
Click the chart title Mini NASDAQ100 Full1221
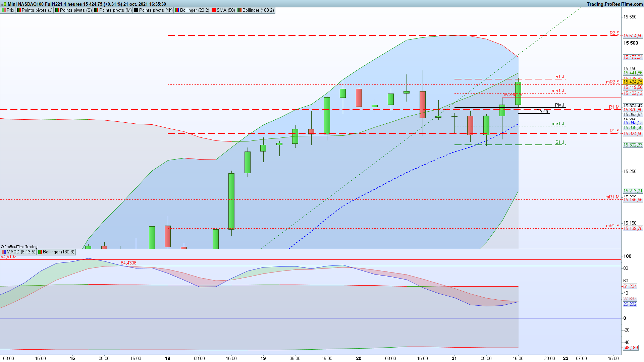point(35,4)
